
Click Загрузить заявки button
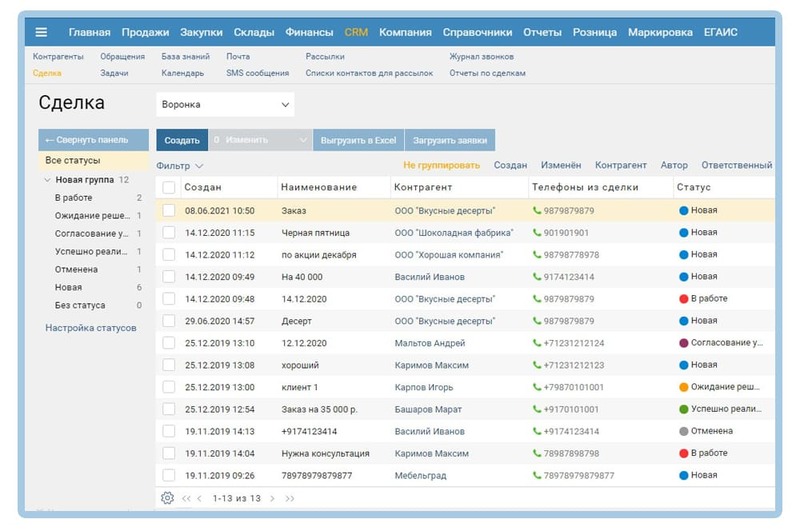450,140
